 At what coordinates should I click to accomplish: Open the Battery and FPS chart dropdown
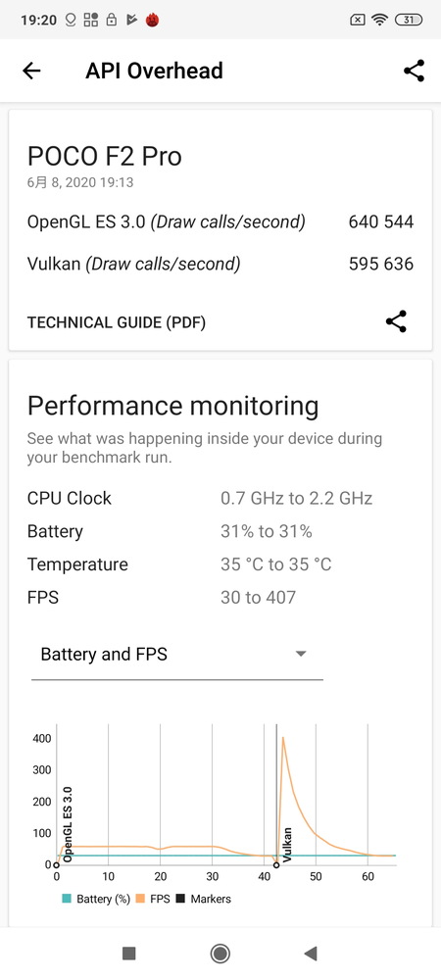pos(176,655)
